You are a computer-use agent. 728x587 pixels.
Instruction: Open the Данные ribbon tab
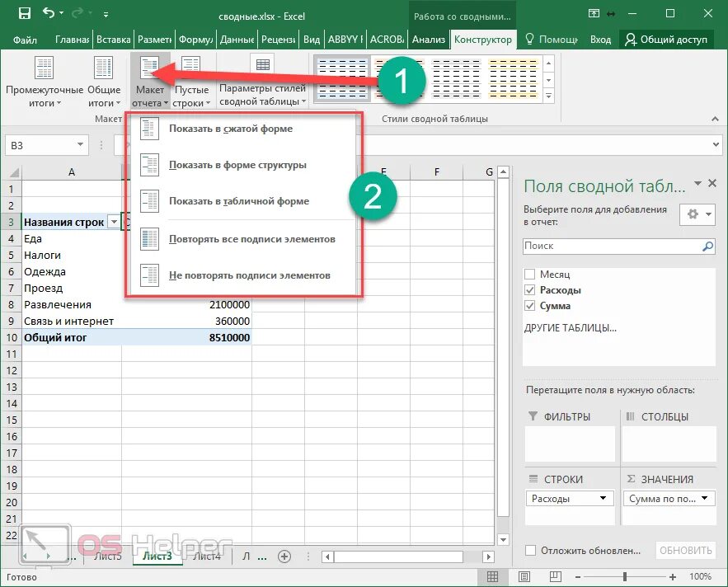(x=237, y=40)
